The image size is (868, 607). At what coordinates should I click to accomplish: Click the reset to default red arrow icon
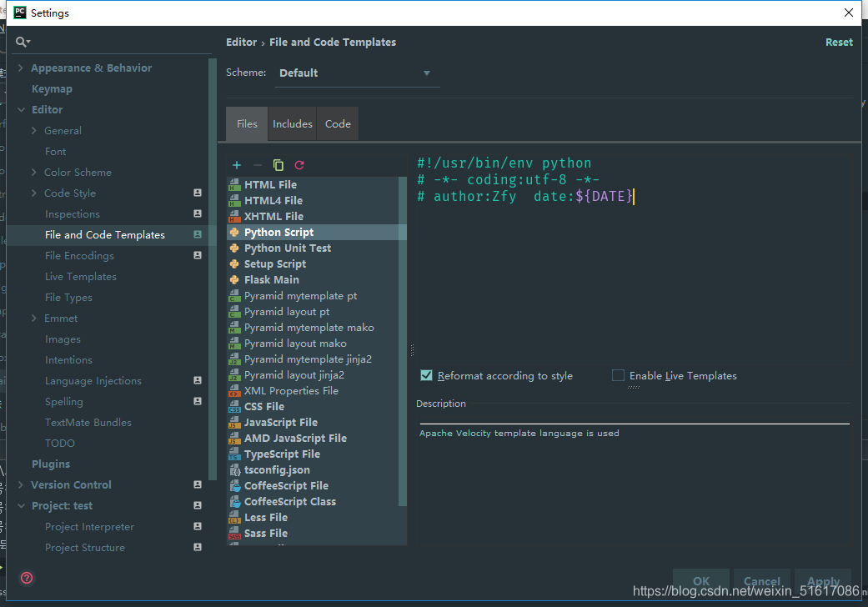299,165
